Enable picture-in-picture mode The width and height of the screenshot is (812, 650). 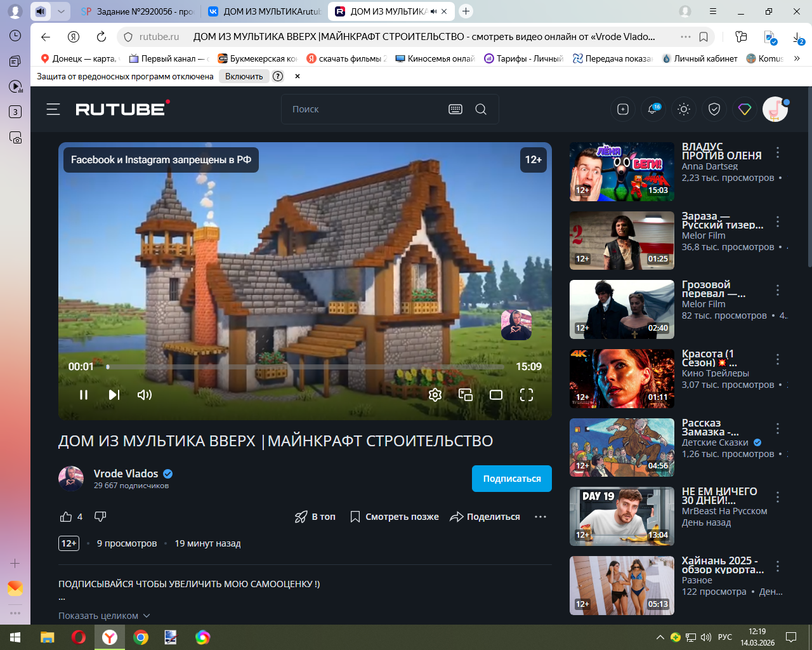click(466, 395)
